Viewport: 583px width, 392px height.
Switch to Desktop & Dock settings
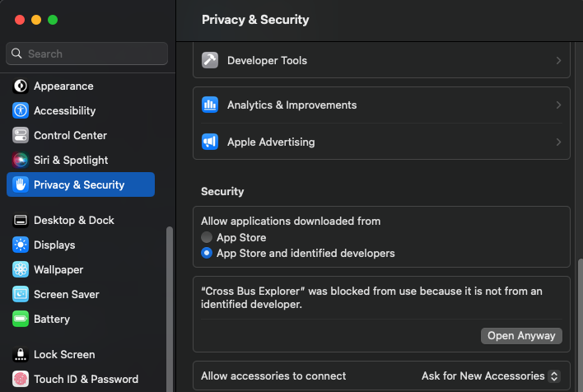[x=74, y=220]
